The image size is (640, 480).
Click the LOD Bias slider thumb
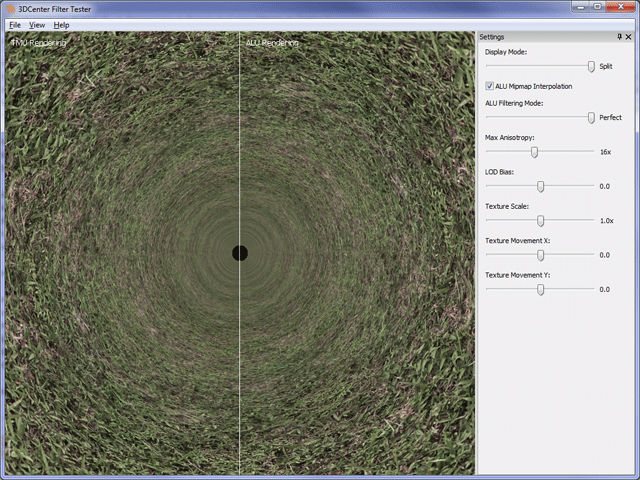tap(541, 186)
